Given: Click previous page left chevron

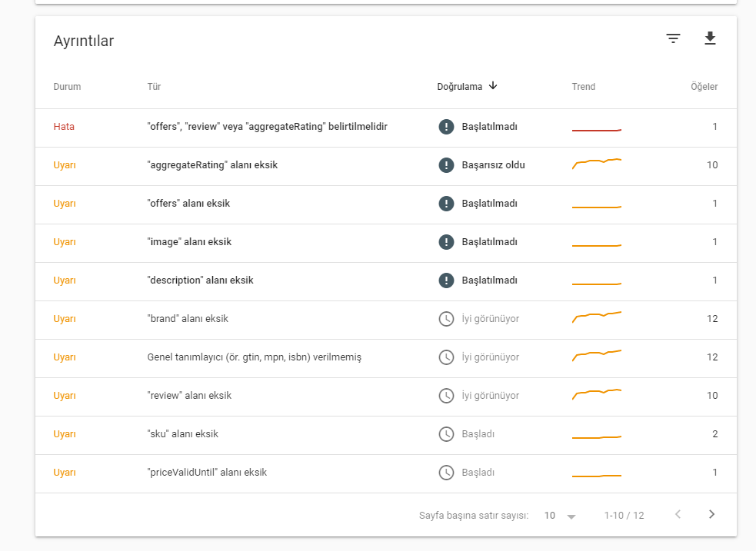Looking at the screenshot, I should click(678, 514).
